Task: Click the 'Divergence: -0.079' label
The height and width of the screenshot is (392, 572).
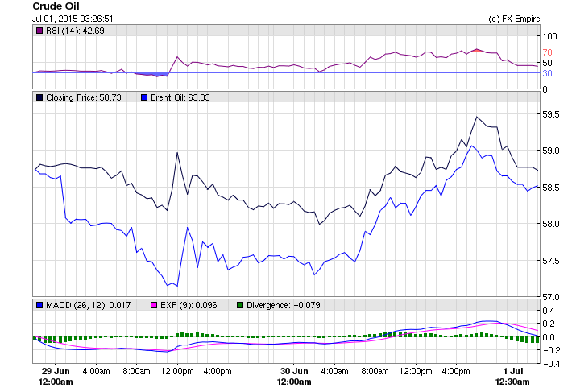Action: point(284,305)
